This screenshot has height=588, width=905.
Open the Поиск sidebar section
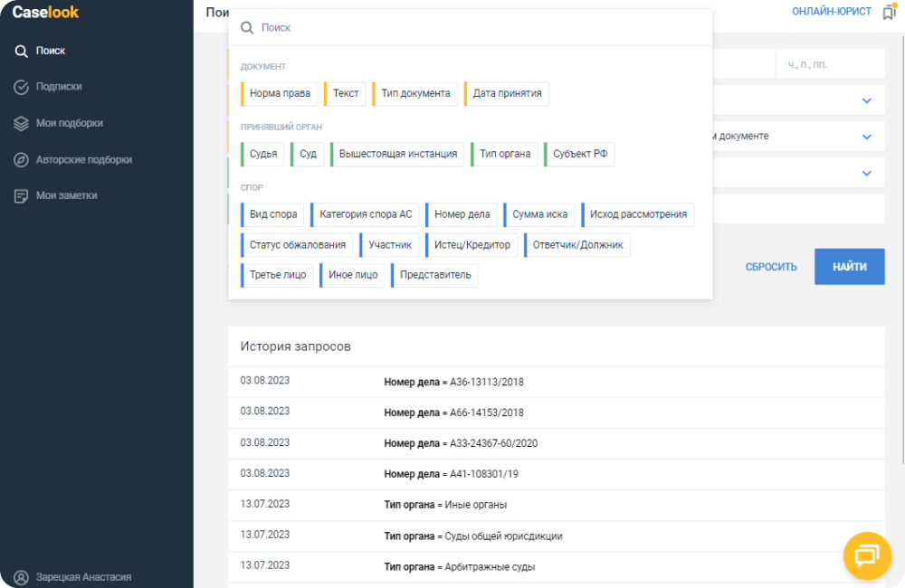[x=51, y=51]
